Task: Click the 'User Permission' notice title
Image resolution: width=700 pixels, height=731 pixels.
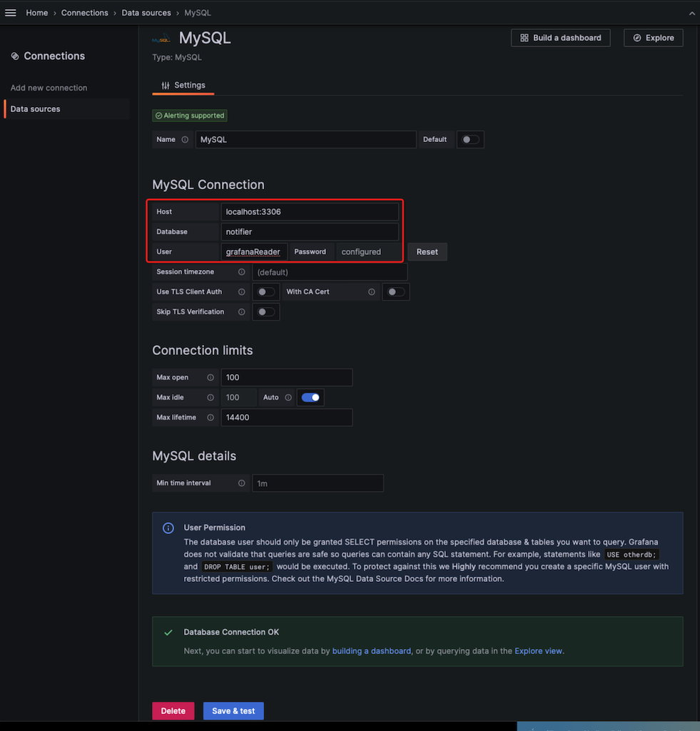Action: click(x=214, y=528)
